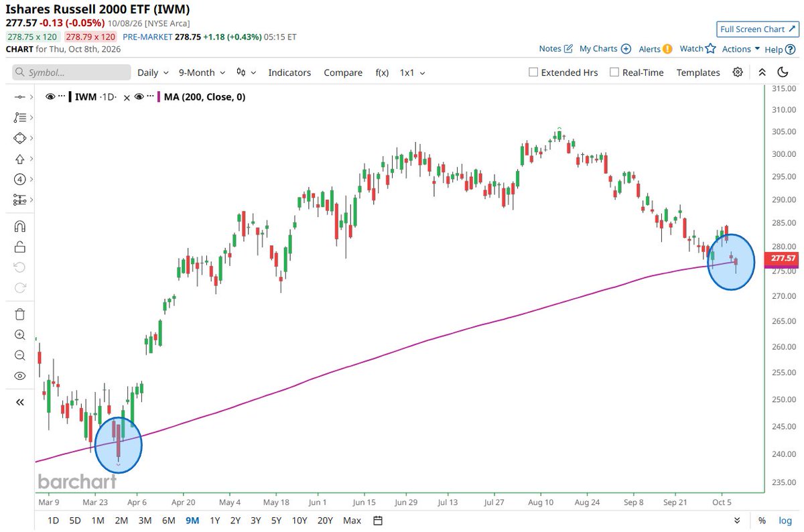
Task: Select the 1Y range tab
Action: [x=215, y=521]
